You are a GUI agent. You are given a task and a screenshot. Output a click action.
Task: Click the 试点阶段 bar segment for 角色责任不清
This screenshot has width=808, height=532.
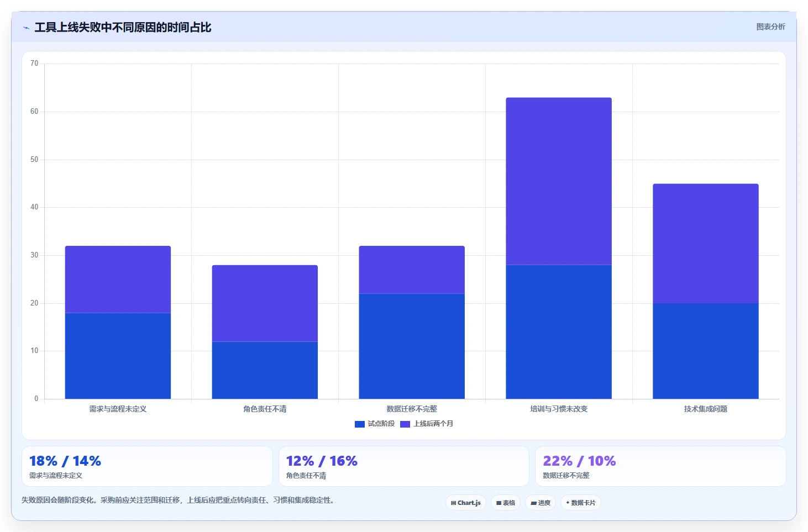(x=265, y=370)
